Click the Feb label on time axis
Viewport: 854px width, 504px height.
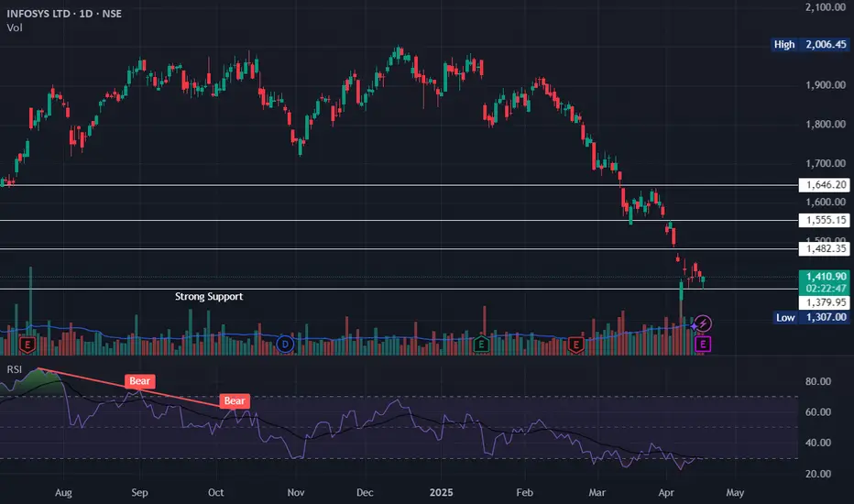[x=524, y=493]
